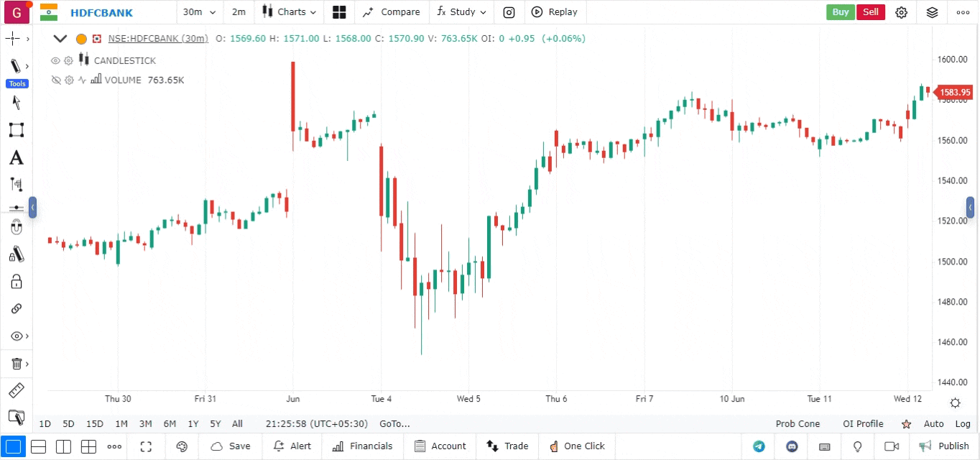Click the orange symbol color dot
This screenshot has width=980, height=460.
click(x=81, y=39)
